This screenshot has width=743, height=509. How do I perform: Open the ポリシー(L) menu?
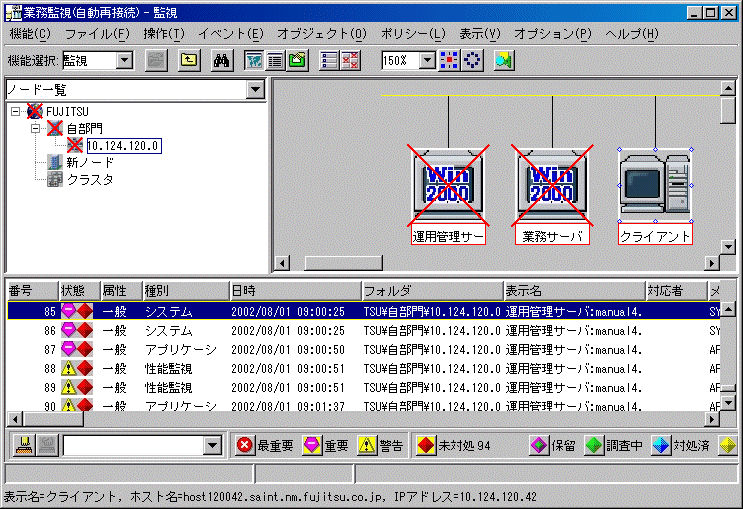pos(413,34)
